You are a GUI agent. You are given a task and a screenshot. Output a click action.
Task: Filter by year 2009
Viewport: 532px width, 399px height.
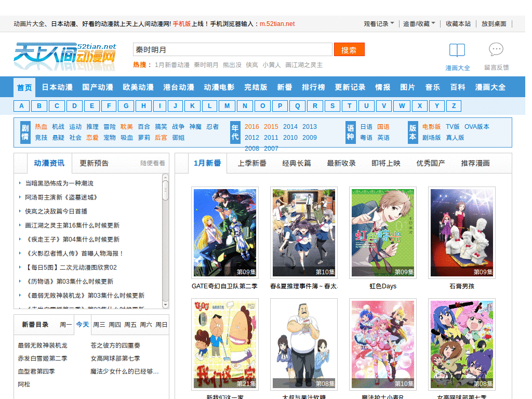point(310,137)
